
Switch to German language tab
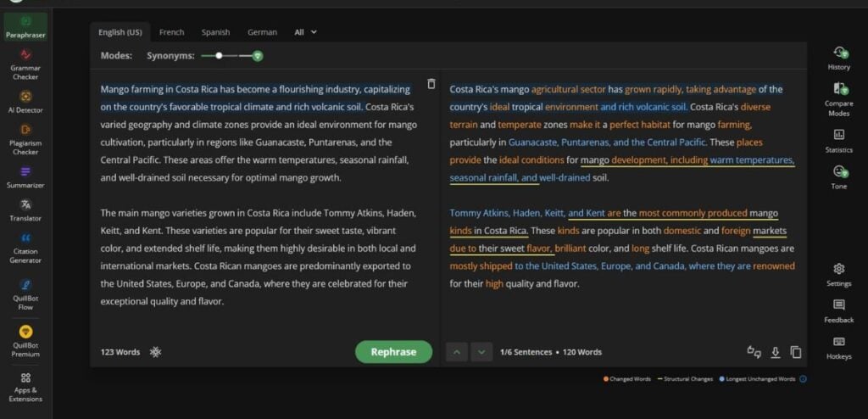pyautogui.click(x=263, y=32)
